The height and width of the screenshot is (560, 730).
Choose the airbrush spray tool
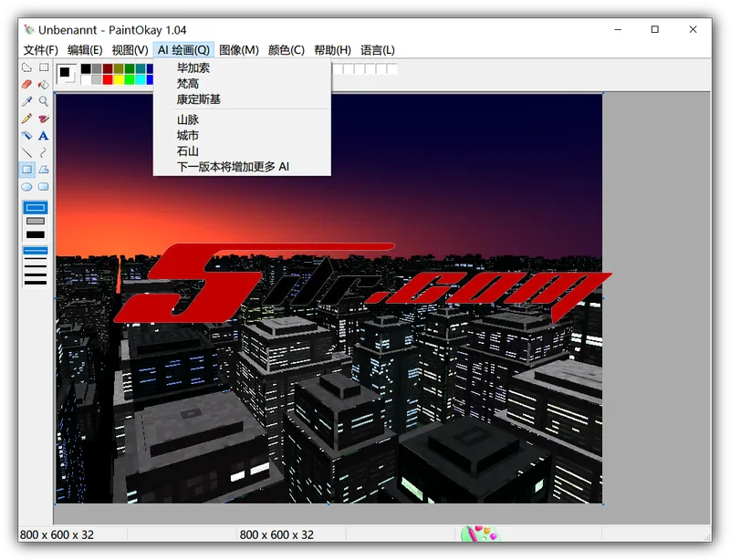[26, 136]
